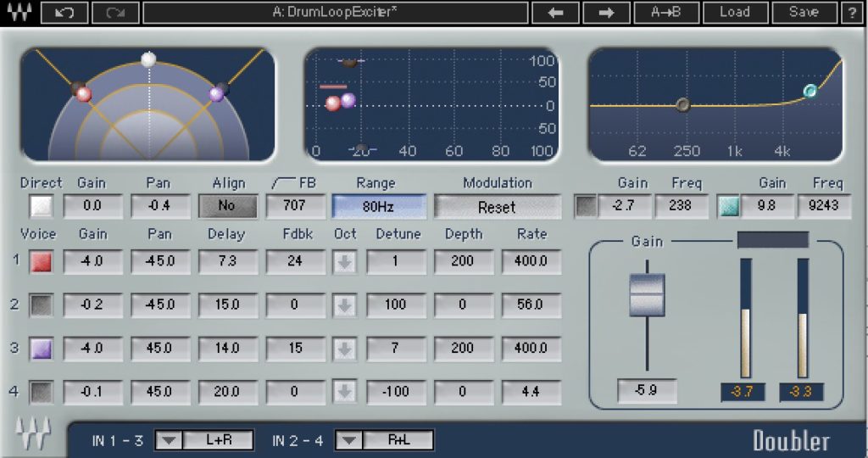
Task: Toggle Voice 2 octave down arrow
Action: pos(344,305)
